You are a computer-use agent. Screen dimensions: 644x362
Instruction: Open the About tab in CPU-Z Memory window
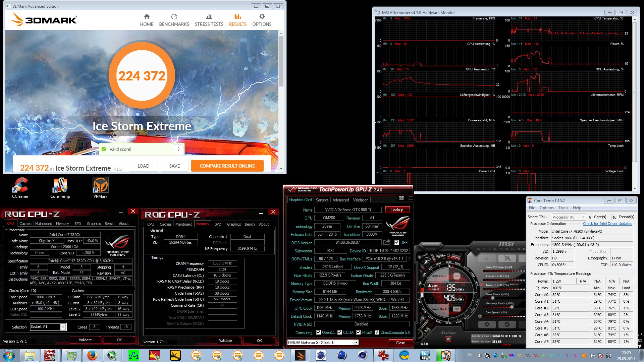(x=264, y=224)
